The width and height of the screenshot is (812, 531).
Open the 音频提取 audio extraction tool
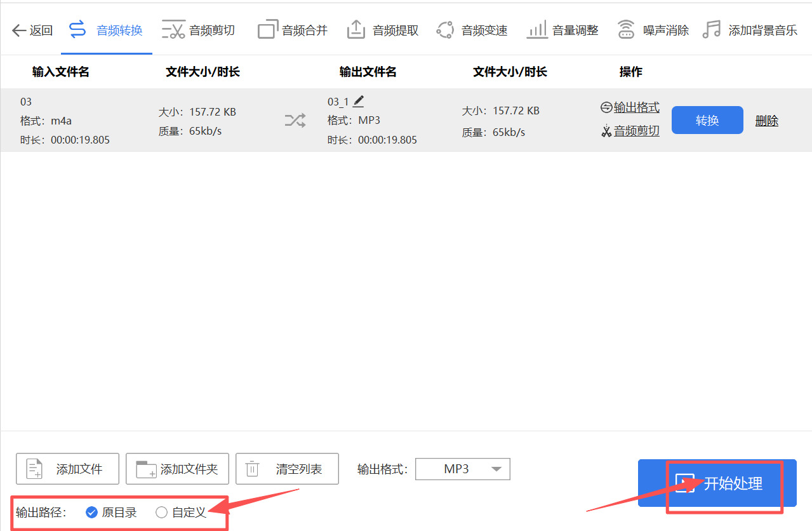pyautogui.click(x=382, y=29)
